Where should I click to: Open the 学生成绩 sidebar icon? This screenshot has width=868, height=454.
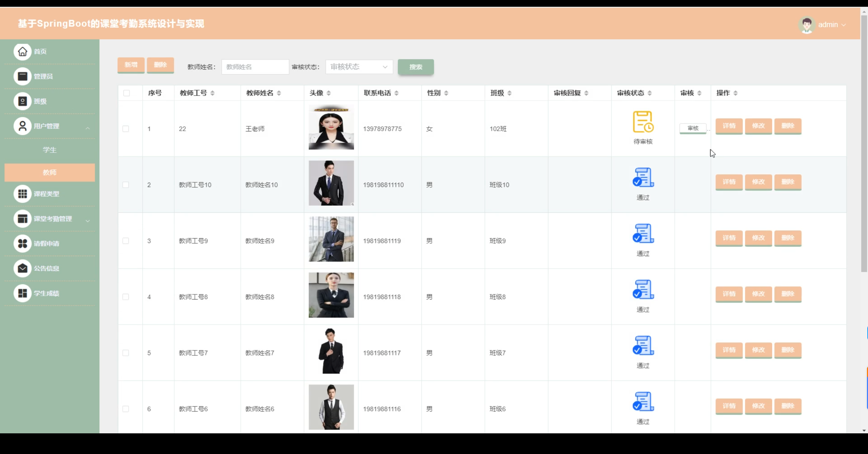pyautogui.click(x=22, y=293)
